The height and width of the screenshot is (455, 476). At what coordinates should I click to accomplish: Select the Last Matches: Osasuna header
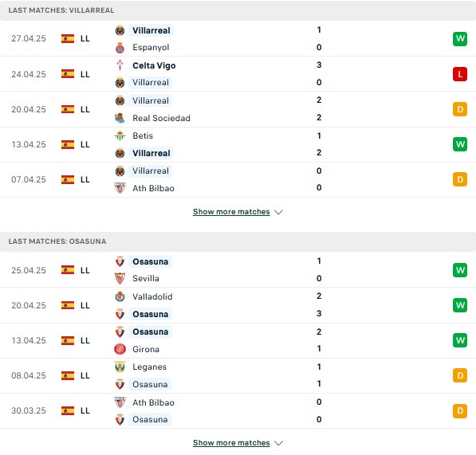click(238, 241)
